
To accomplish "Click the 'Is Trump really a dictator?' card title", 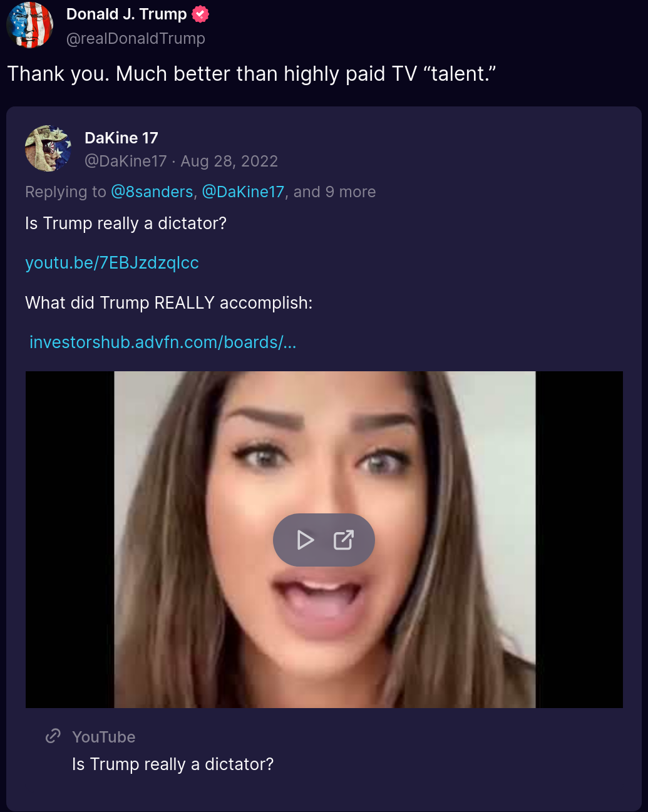I will [x=173, y=764].
